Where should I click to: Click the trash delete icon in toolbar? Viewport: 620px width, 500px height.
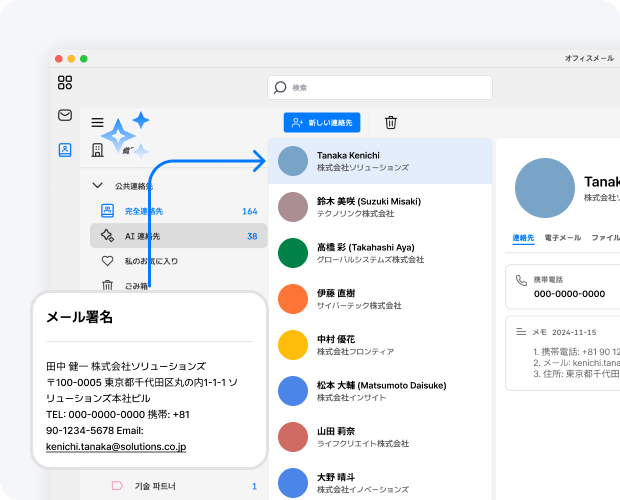click(x=391, y=123)
